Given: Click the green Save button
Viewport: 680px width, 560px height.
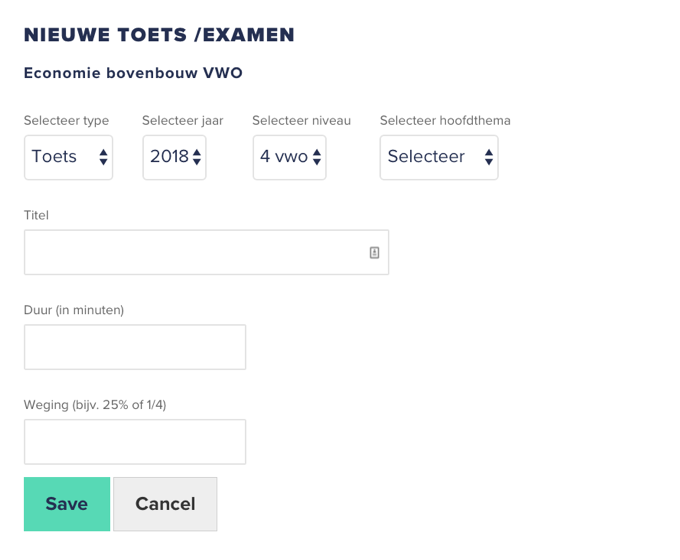Looking at the screenshot, I should 67,504.
